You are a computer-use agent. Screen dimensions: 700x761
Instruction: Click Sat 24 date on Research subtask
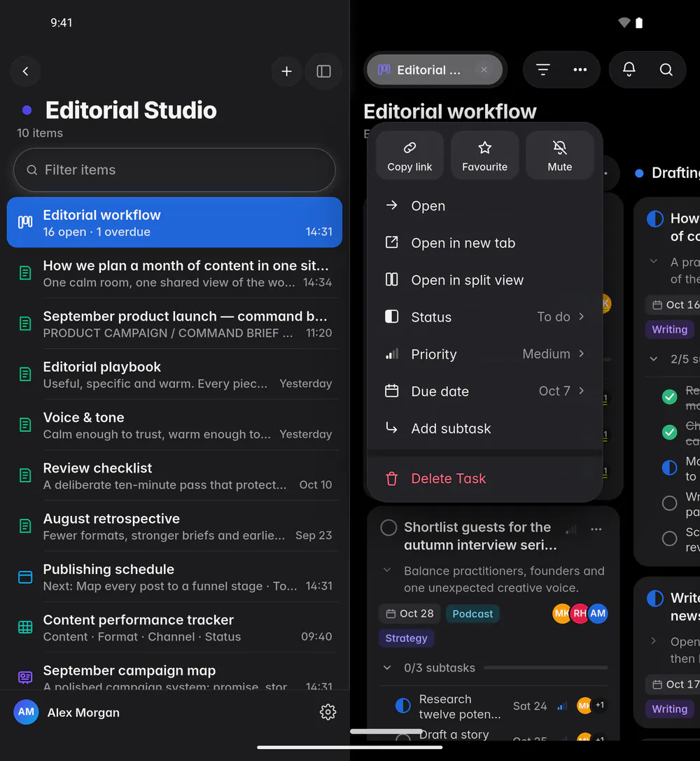tap(530, 706)
